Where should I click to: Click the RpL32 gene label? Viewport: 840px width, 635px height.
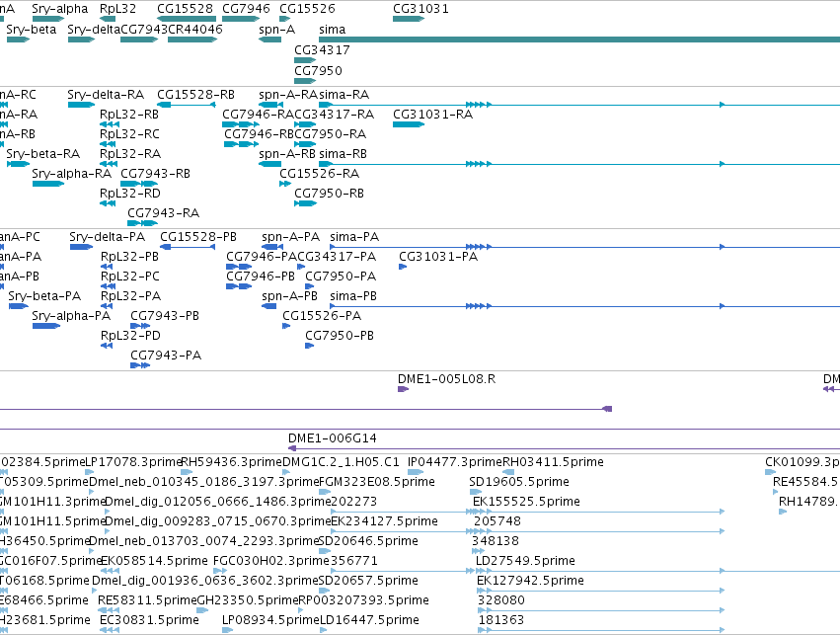tap(117, 9)
